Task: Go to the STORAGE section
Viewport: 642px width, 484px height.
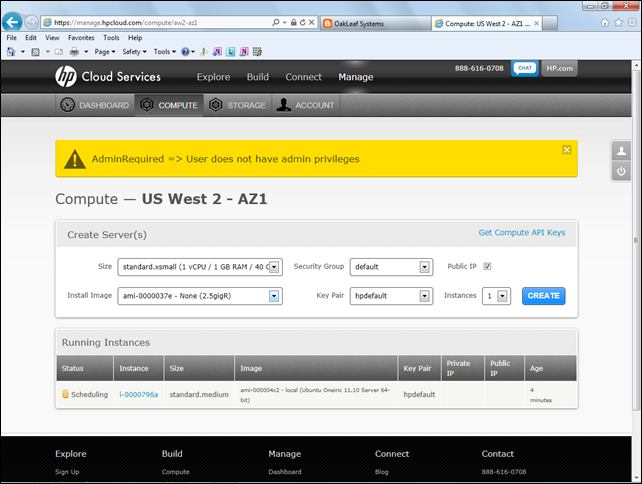Action: 237,105
